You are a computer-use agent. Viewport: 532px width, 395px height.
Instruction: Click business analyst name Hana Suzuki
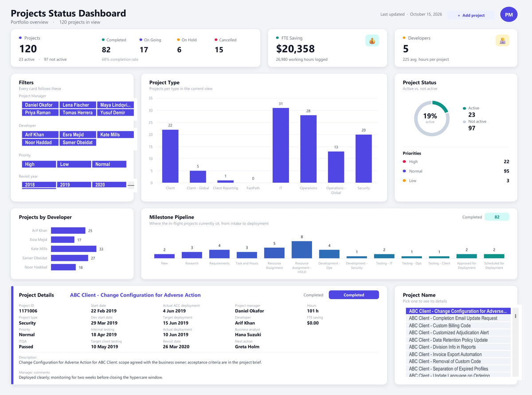(x=248, y=335)
